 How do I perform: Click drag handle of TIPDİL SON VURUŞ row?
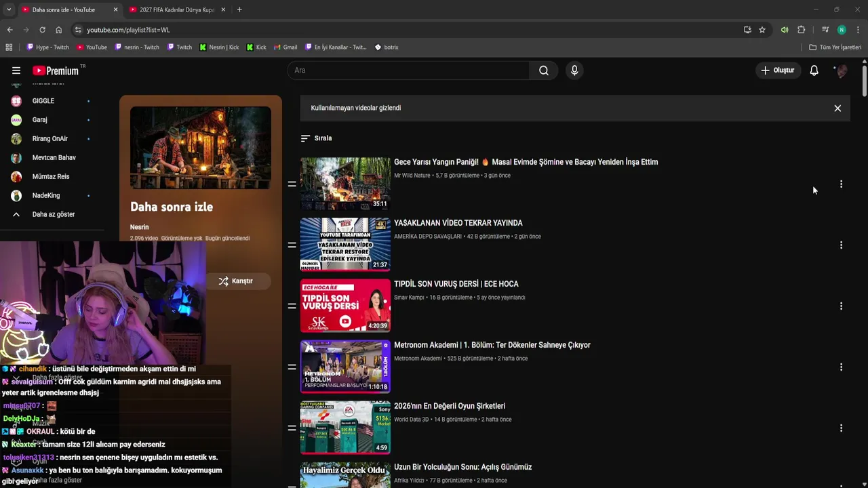pyautogui.click(x=292, y=306)
